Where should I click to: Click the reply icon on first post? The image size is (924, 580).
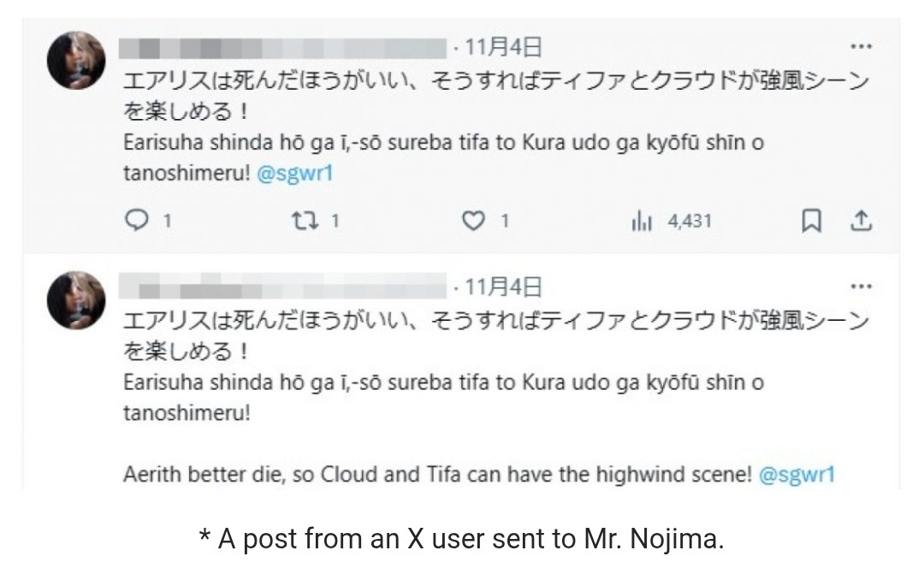click(137, 221)
